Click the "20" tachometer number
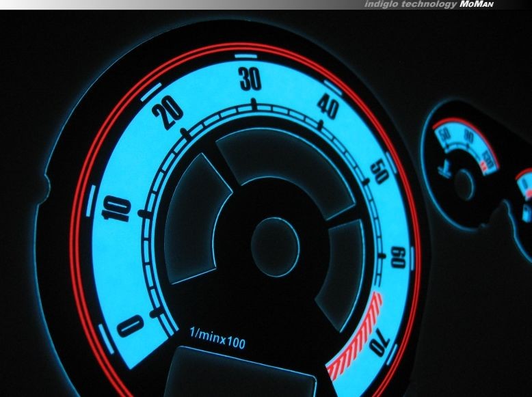532x397 pixels. 168,113
